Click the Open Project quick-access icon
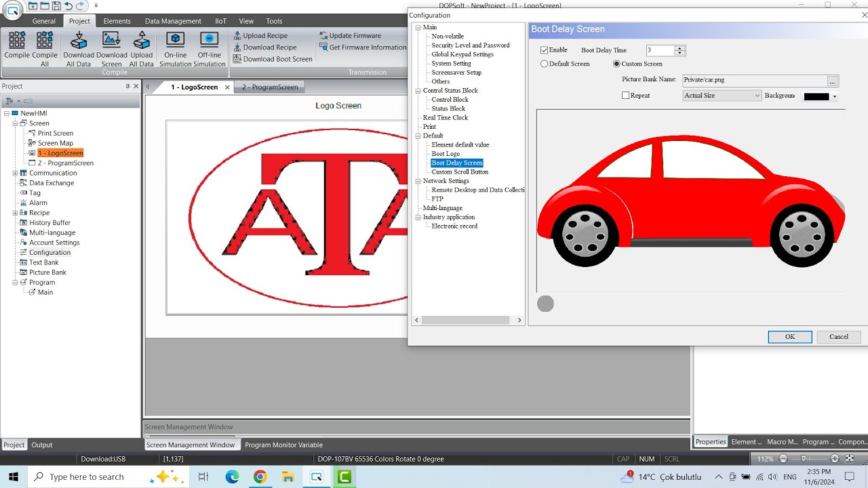 click(45, 6)
